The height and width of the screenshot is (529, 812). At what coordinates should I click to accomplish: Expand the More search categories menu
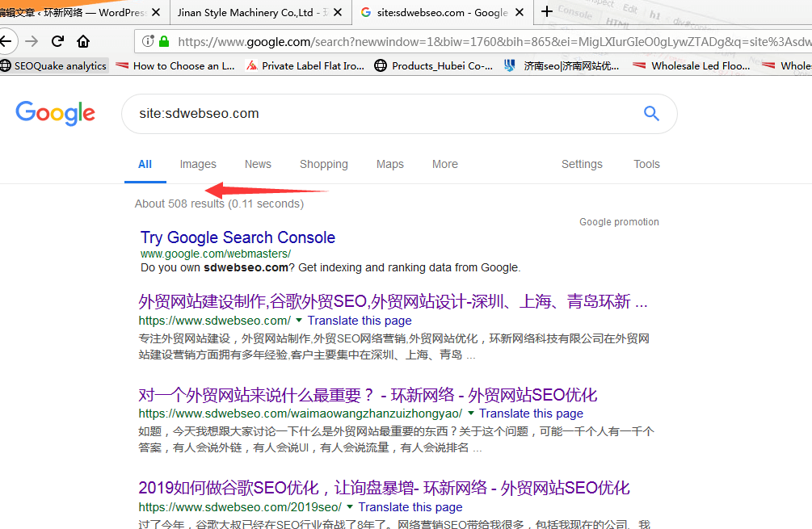point(445,164)
